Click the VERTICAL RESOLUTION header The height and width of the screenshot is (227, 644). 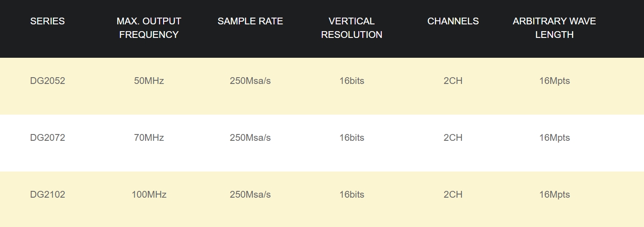tap(352, 28)
